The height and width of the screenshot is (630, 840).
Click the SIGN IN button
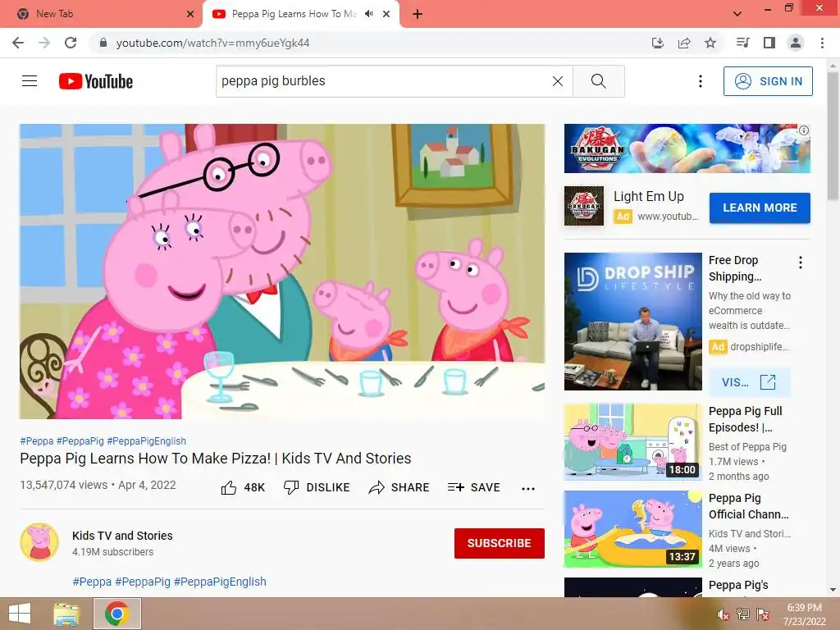(x=768, y=81)
